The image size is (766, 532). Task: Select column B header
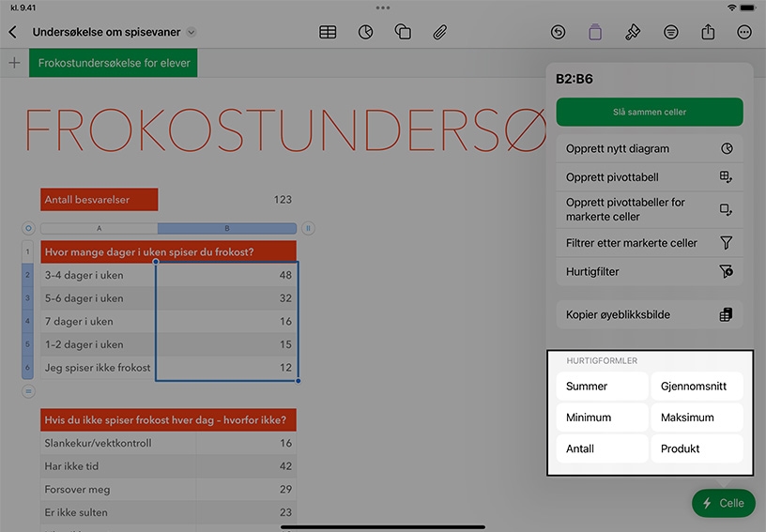tap(227, 228)
